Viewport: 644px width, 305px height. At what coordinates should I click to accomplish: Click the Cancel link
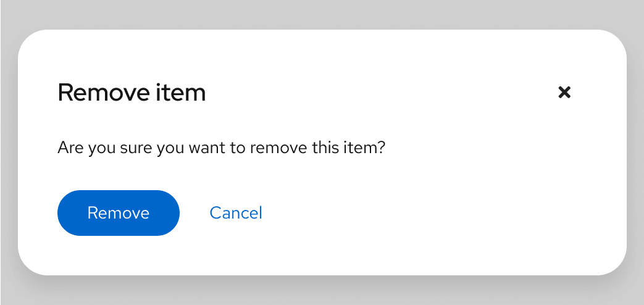236,213
